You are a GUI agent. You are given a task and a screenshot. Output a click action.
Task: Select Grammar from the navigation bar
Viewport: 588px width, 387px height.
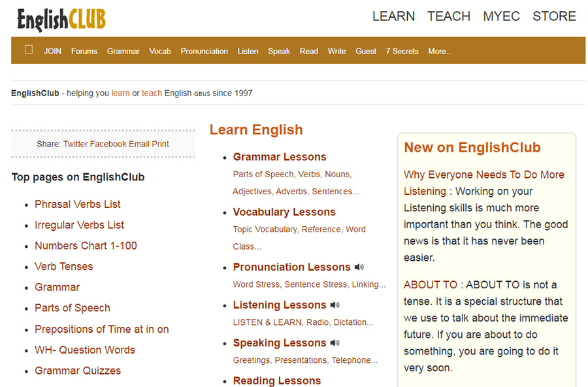pos(123,51)
